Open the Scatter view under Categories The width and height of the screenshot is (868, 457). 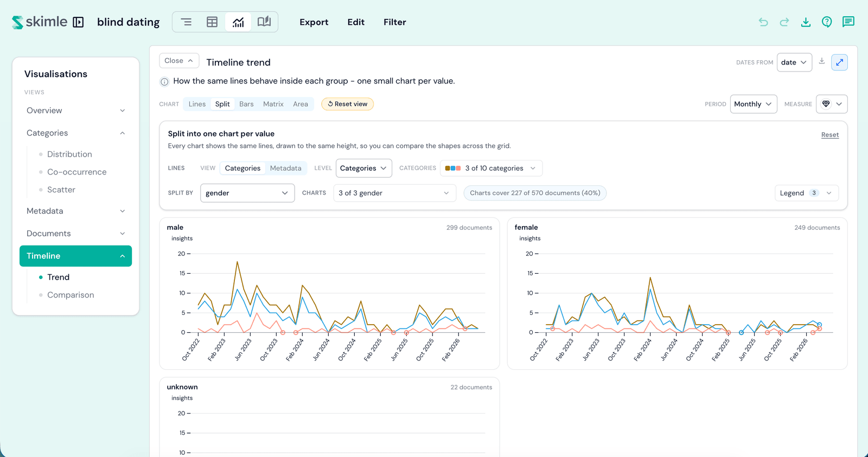pos(61,190)
